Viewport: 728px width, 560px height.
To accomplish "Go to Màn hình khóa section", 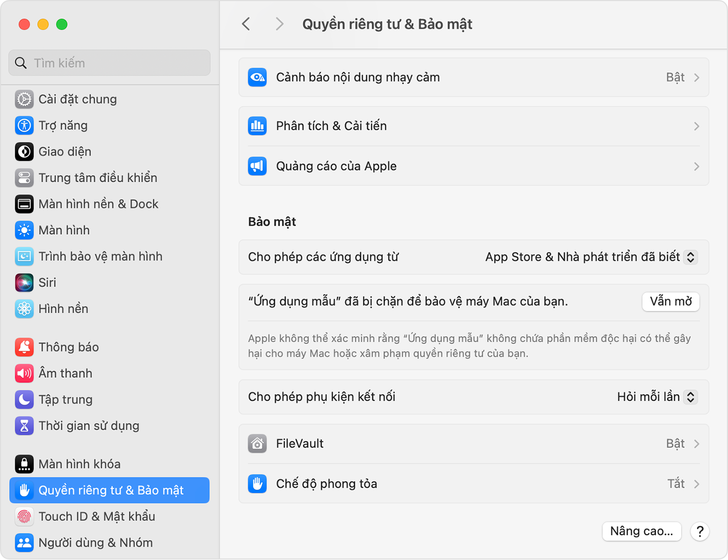I will (x=79, y=464).
